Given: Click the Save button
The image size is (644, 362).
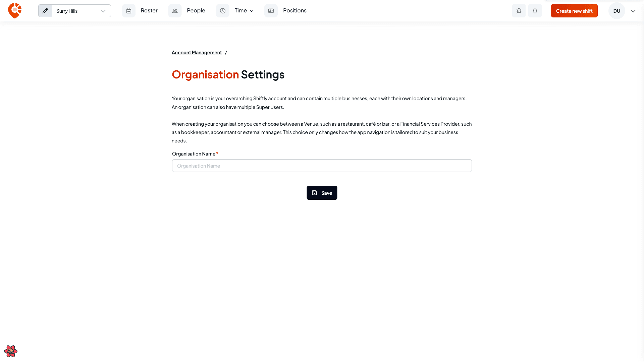Looking at the screenshot, I should point(322,193).
